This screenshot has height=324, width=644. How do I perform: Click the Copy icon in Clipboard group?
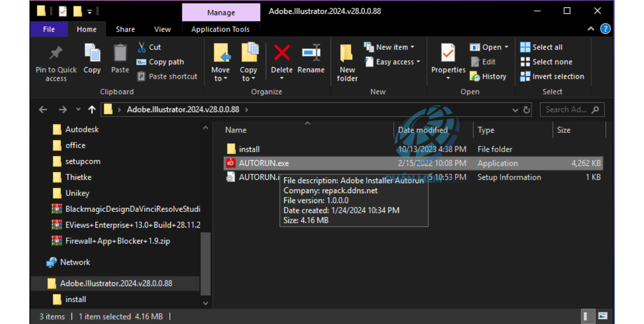pos(92,59)
